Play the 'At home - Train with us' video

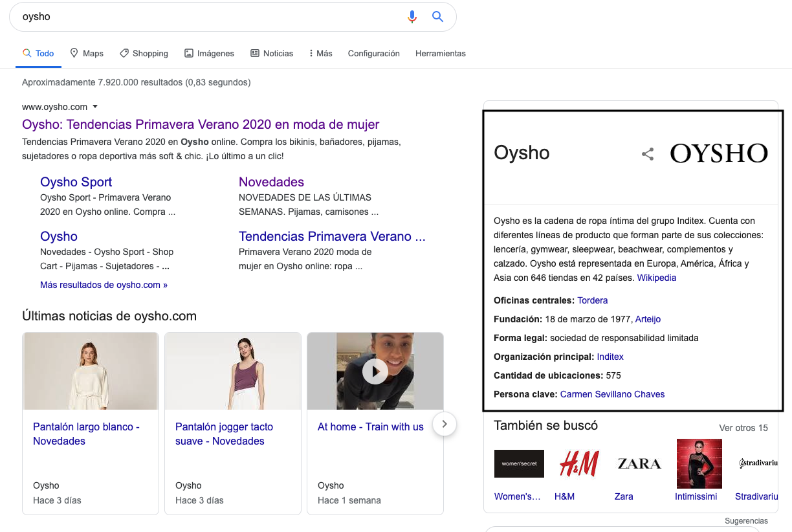(x=375, y=371)
